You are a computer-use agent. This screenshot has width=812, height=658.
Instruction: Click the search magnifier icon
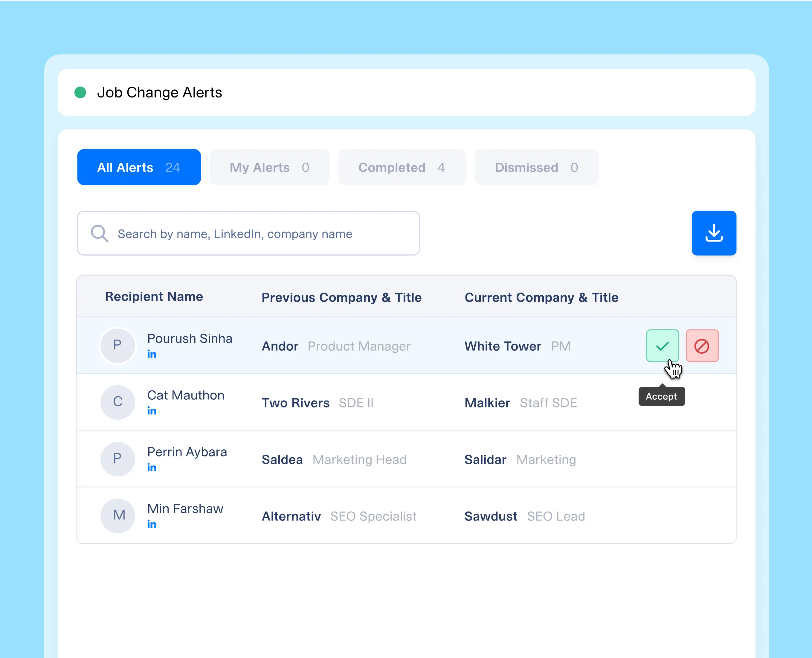[x=99, y=233]
